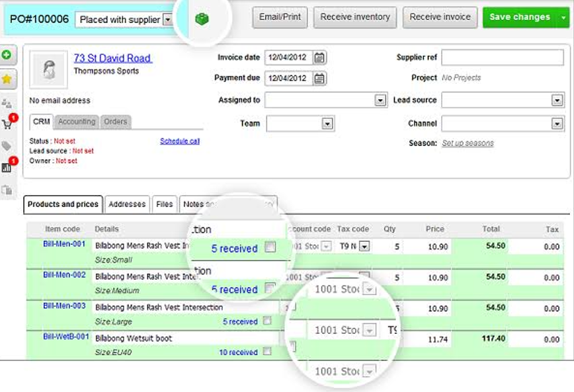574x392 pixels.
Task: Click the yellow star favorites icon
Action: 7,79
